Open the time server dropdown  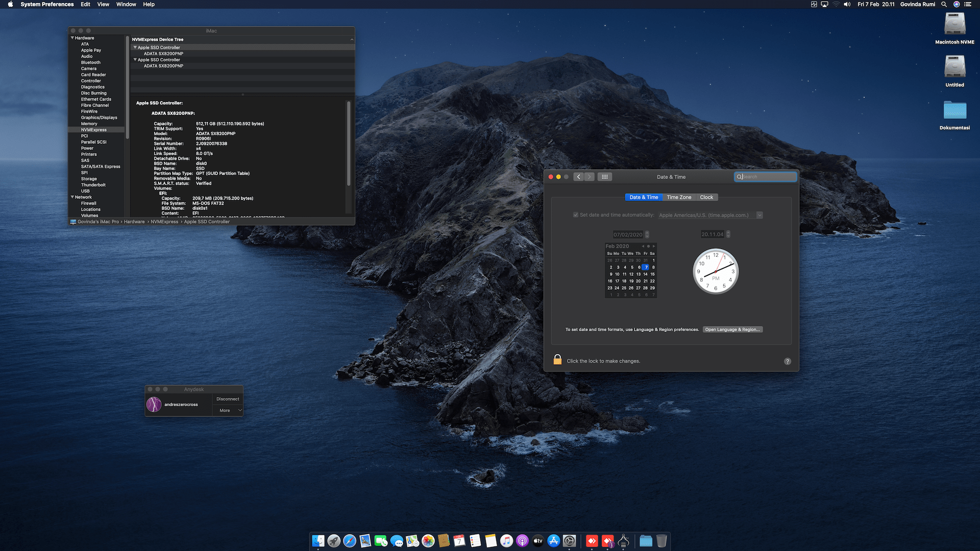tap(759, 215)
